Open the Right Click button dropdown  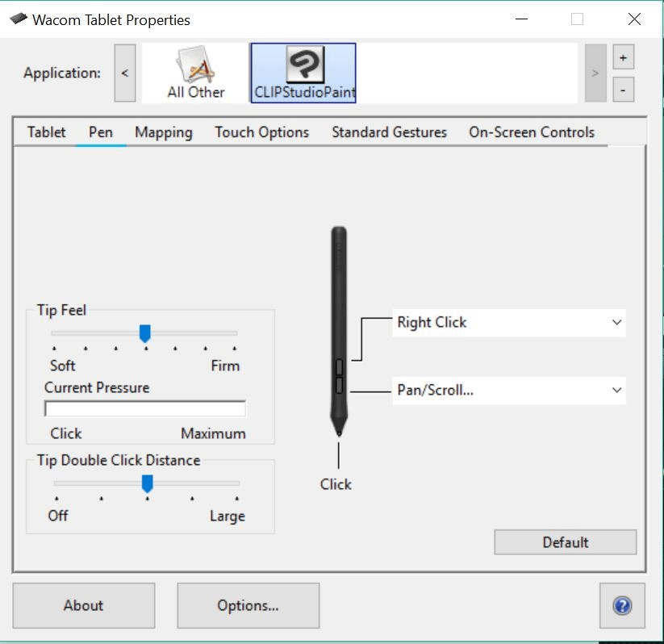pos(509,323)
